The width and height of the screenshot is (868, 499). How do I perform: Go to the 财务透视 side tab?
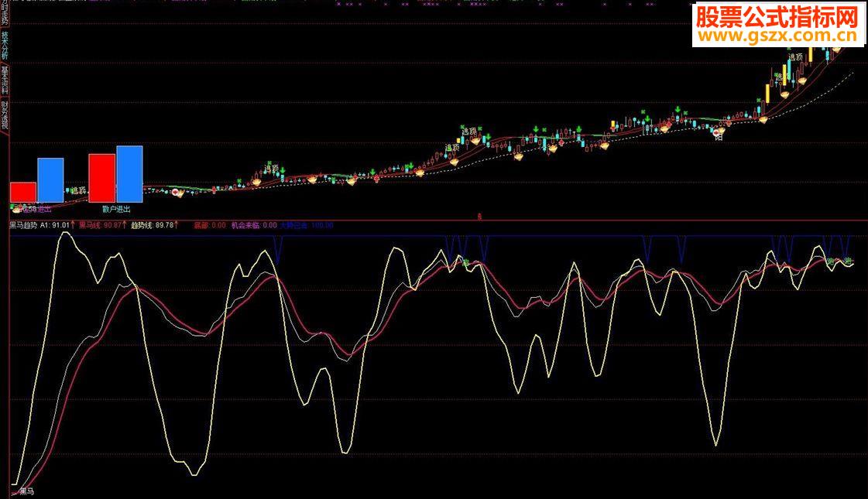pos(5,114)
